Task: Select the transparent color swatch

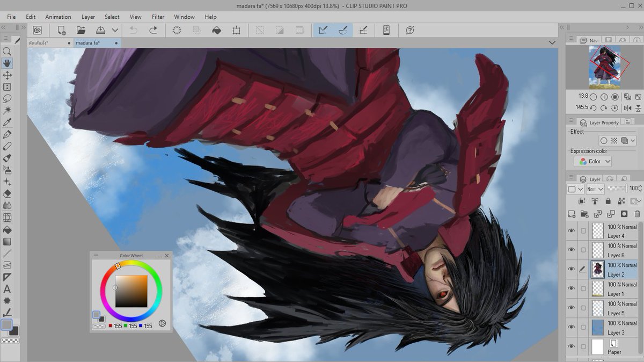Action: click(10, 340)
